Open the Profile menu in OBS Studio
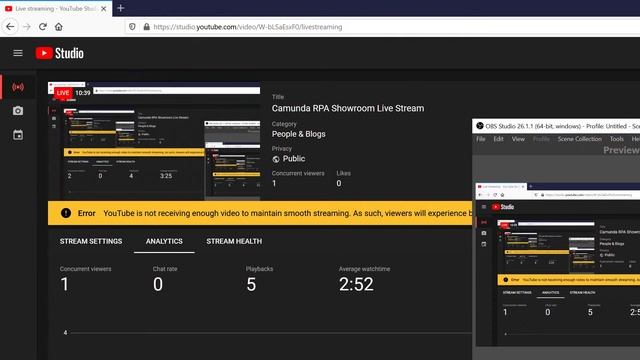640x360 pixels. (541, 139)
